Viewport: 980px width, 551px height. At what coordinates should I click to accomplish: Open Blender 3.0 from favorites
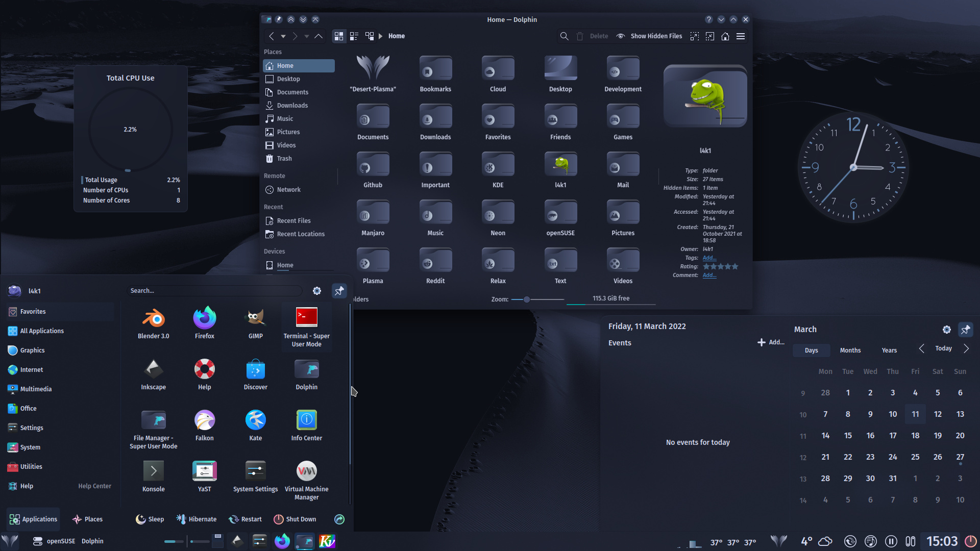153,323
